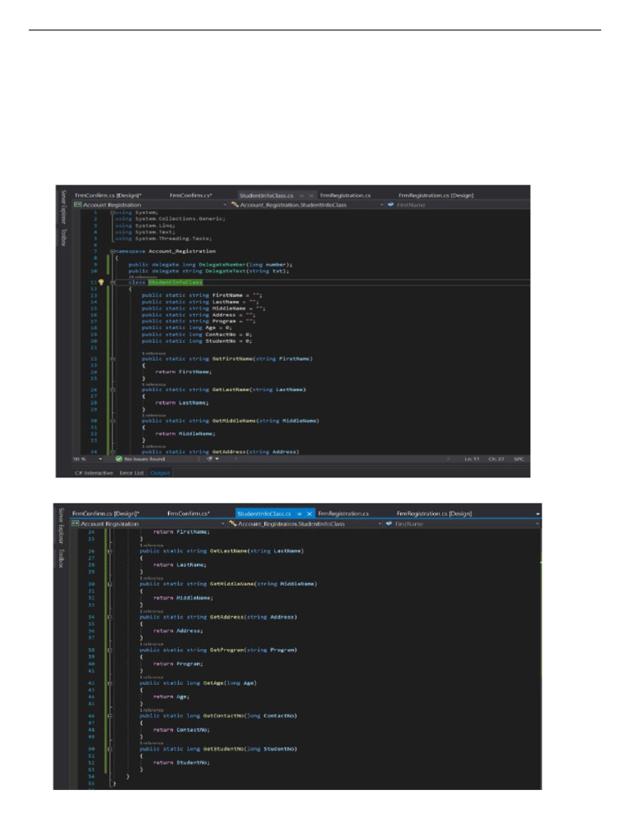
Task: Click the green 'No issues found' checkmark icon
Action: 119,459
